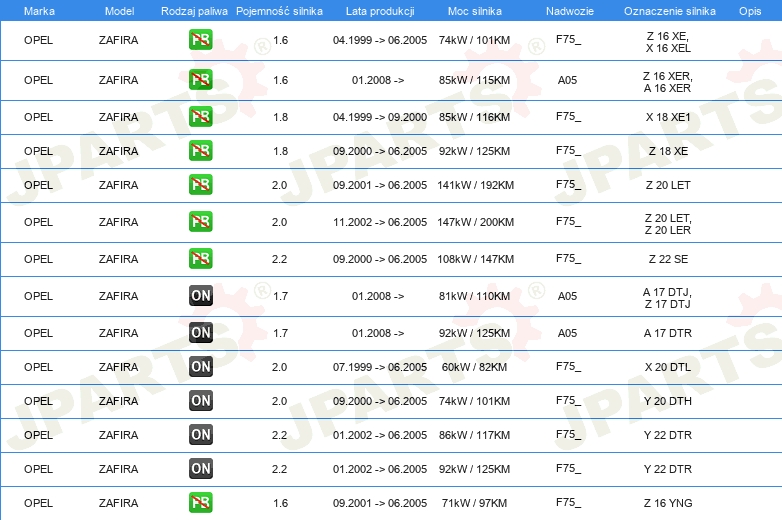The image size is (782, 520).
Task: Click the Moc silnika column header
Action: pos(475,11)
